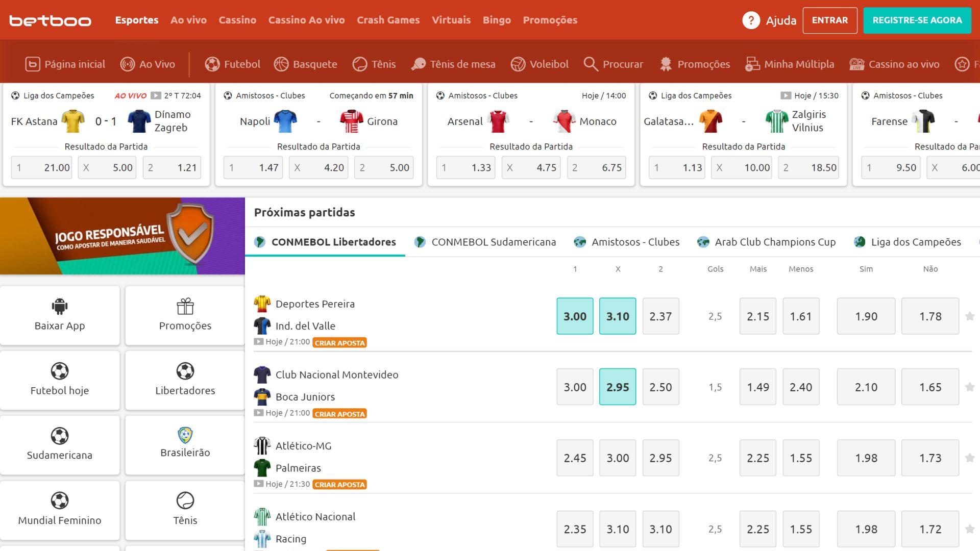Image resolution: width=980 pixels, height=551 pixels.
Task: Switch to Amistosos - Clubes tab
Action: [627, 242]
